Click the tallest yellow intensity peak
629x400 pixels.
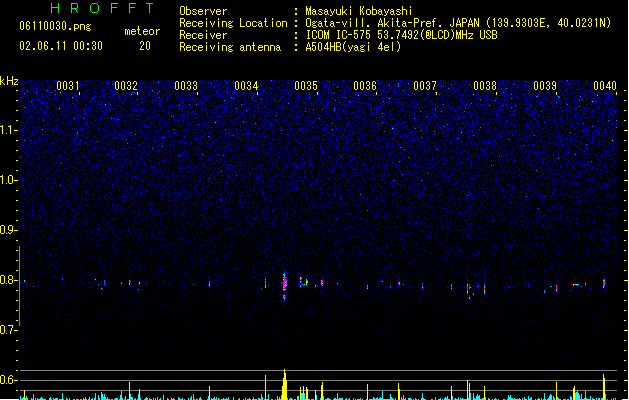point(284,384)
